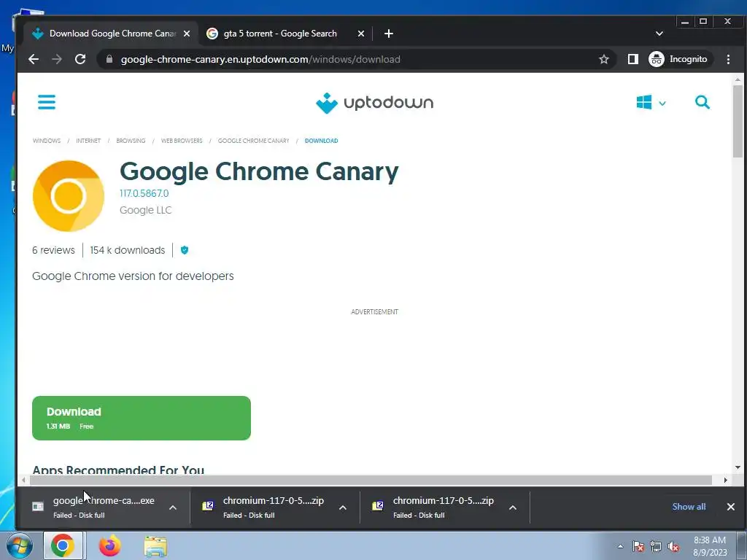Open the Uptodown search magnifier

tap(703, 102)
